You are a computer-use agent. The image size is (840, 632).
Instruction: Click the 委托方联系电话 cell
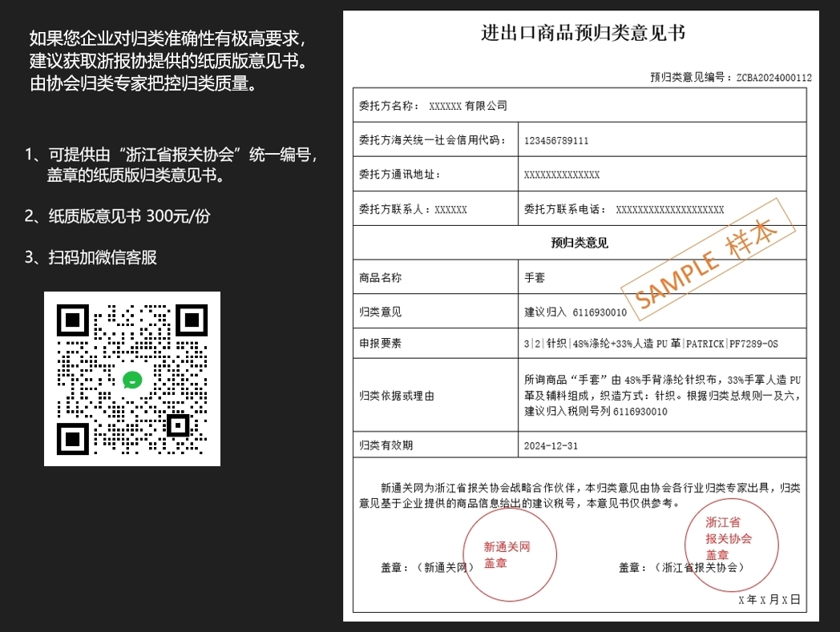[x=662, y=209]
